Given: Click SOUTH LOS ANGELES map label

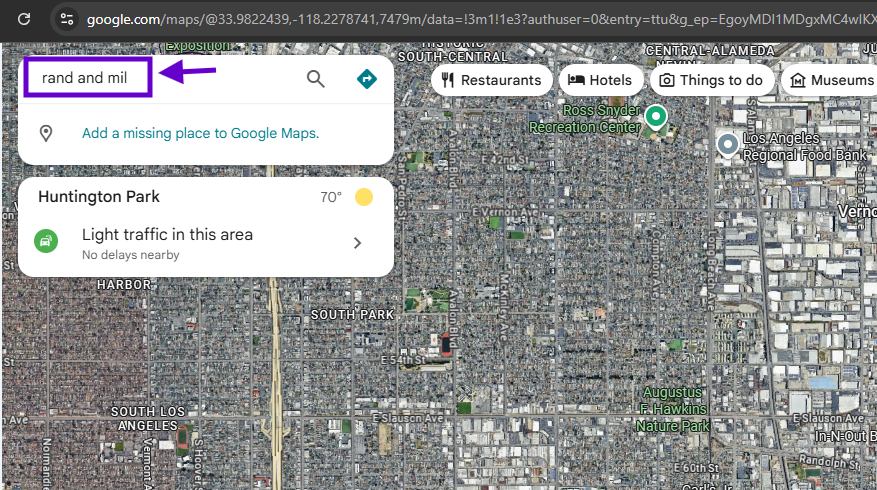Looking at the screenshot, I should 148,418.
